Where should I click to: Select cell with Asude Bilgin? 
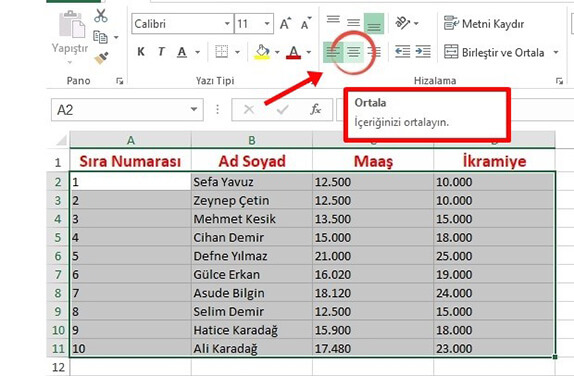(252, 293)
